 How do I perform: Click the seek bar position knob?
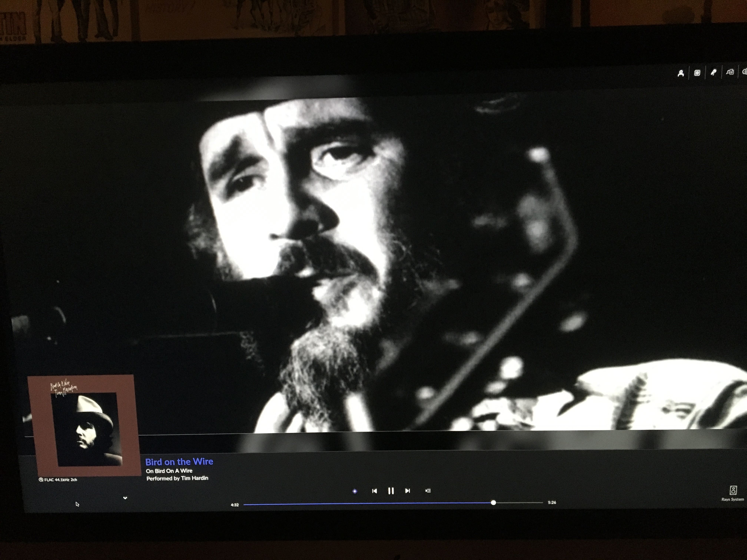pyautogui.click(x=493, y=503)
